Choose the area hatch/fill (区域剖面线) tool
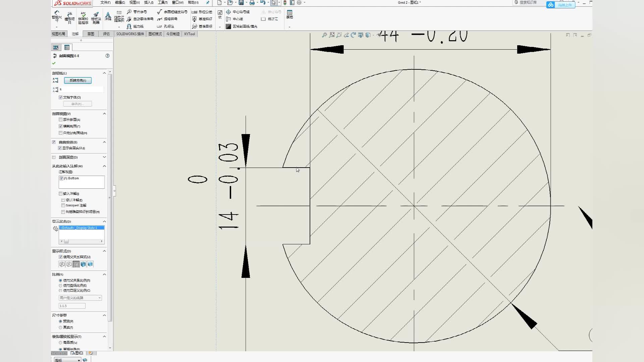The width and height of the screenshot is (644, 362). pyautogui.click(x=241, y=26)
